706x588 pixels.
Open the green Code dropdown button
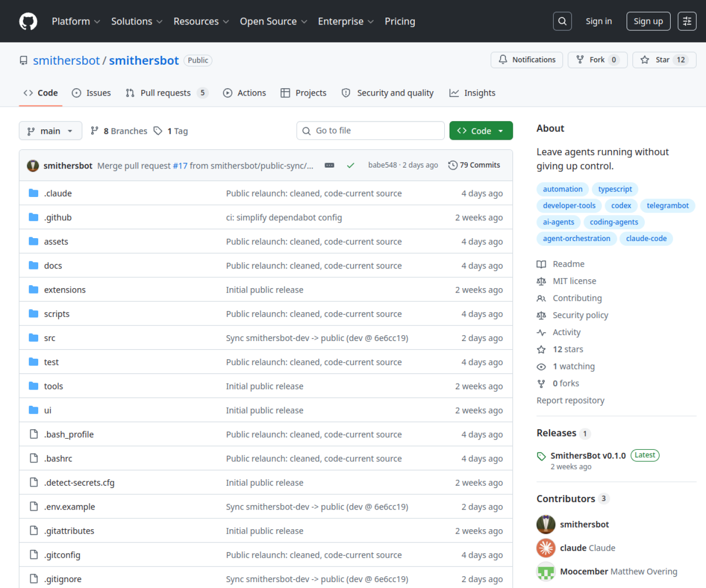[481, 131]
